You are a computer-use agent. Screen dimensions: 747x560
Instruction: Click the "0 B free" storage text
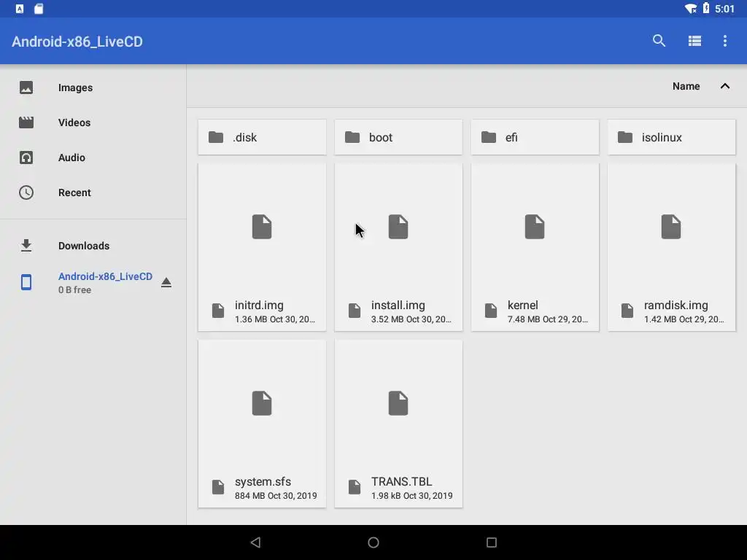(x=75, y=290)
